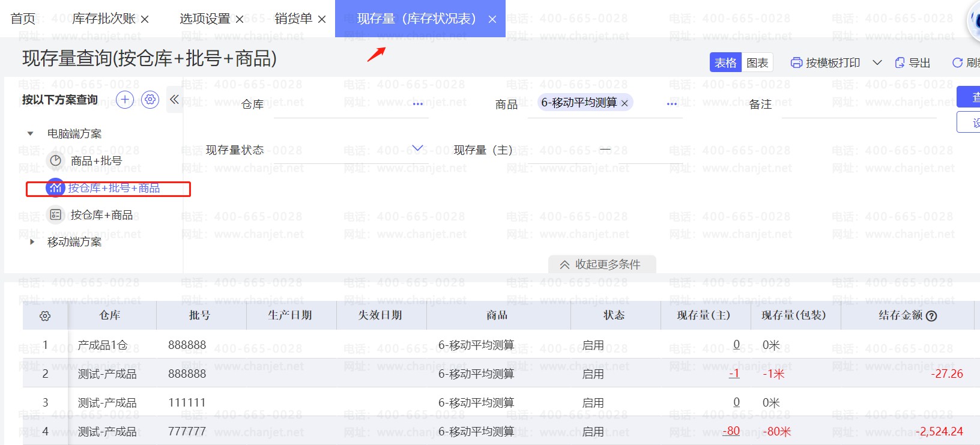The height and width of the screenshot is (445, 980).
Task: Select the -27.26 balance amount
Action: pos(947,374)
